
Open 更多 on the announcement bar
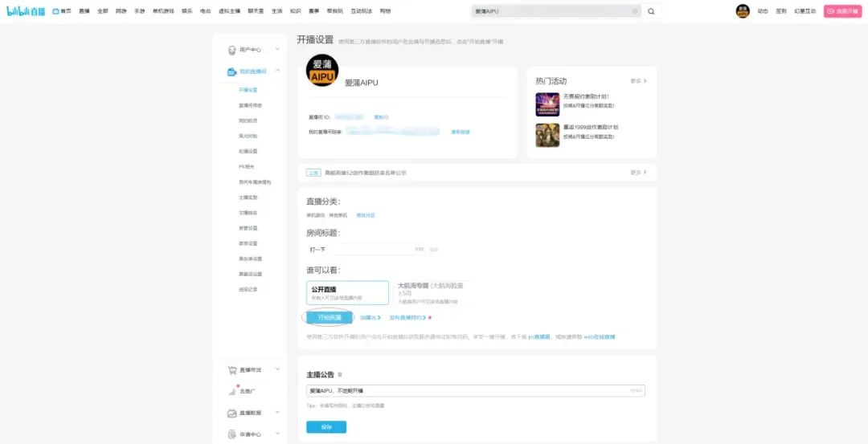638,173
